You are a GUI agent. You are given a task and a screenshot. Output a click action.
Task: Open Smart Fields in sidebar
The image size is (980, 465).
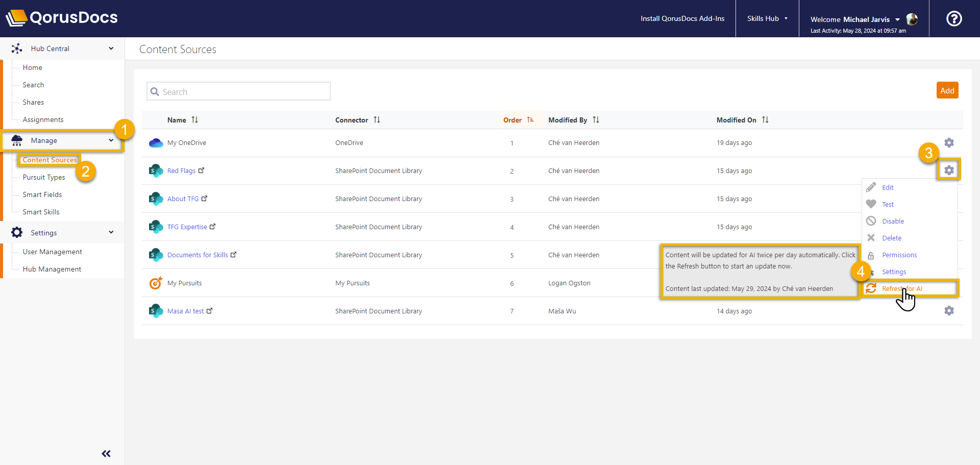42,194
